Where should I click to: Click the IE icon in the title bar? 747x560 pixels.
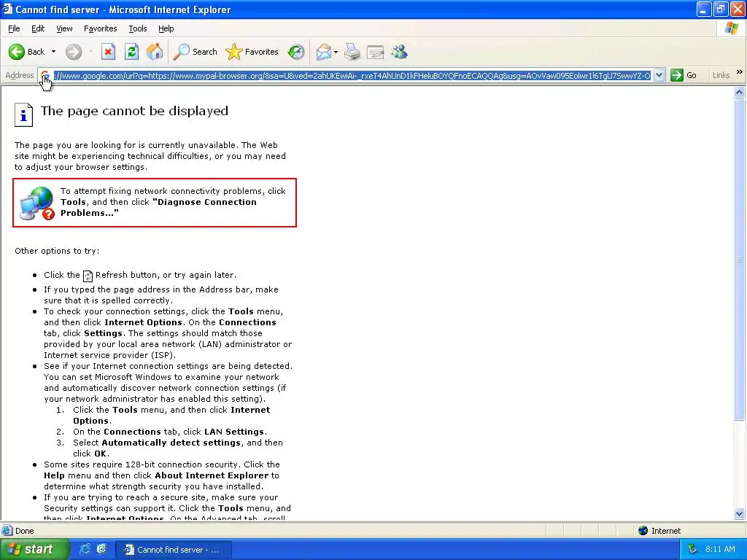[7, 9]
